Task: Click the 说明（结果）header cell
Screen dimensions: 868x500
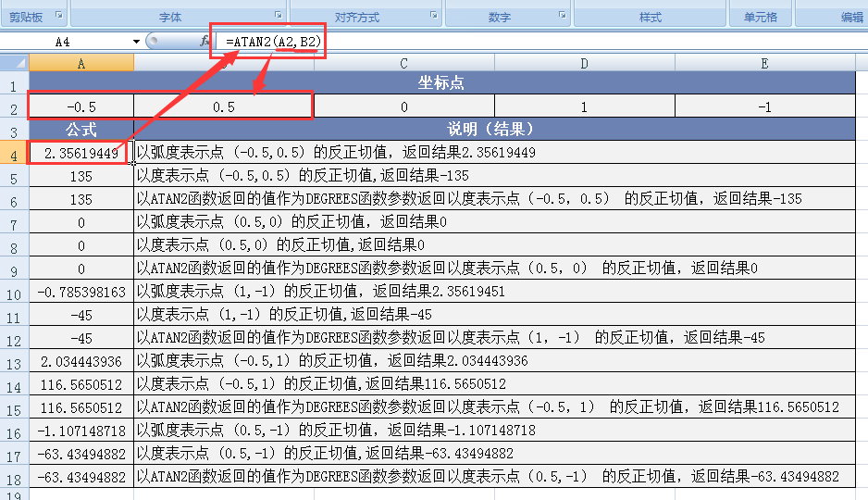Action: coord(494,129)
